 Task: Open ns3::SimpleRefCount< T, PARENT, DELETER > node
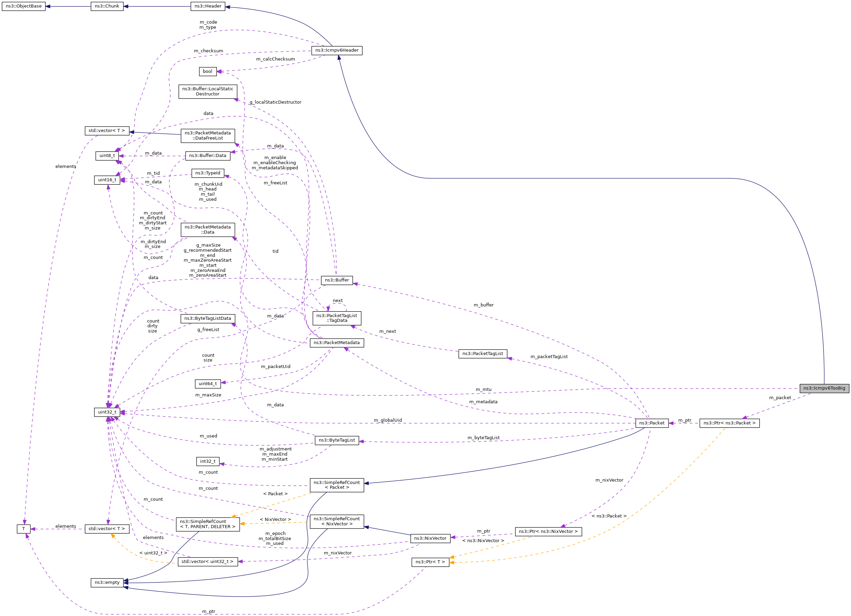pyautogui.click(x=208, y=524)
